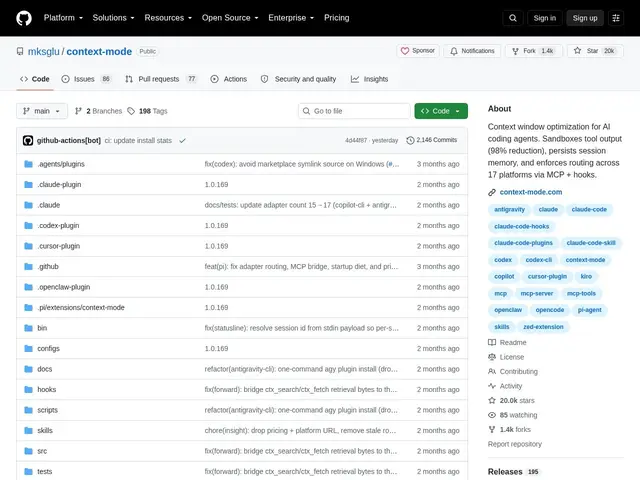The width and height of the screenshot is (640, 480).
Task: Fork the repository using the Fork button
Action: tap(533, 51)
